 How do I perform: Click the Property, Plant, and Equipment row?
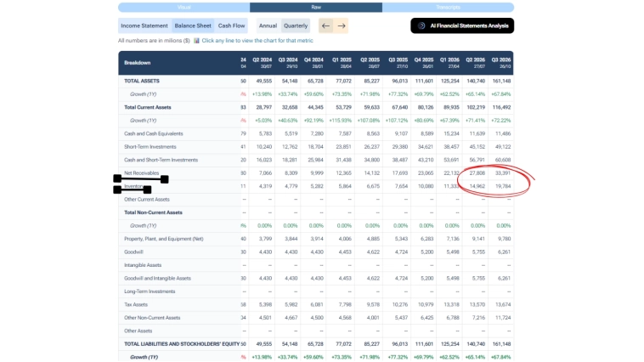click(x=164, y=239)
